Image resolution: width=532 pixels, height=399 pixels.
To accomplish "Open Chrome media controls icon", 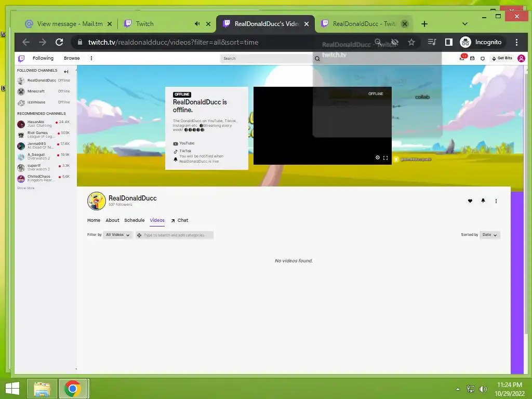I will coord(432,42).
